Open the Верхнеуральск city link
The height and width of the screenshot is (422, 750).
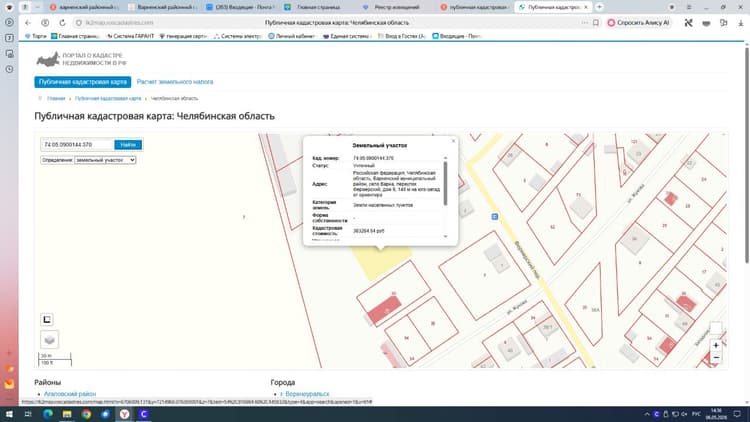(x=305, y=394)
